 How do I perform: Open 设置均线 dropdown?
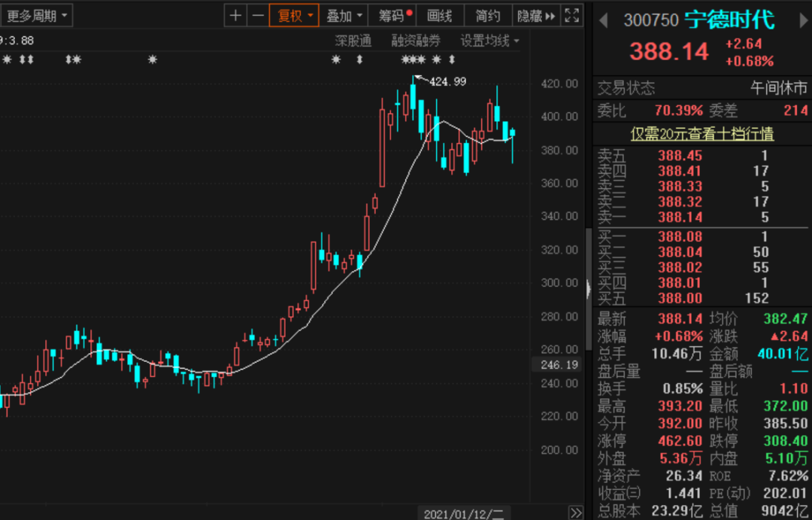(x=489, y=41)
